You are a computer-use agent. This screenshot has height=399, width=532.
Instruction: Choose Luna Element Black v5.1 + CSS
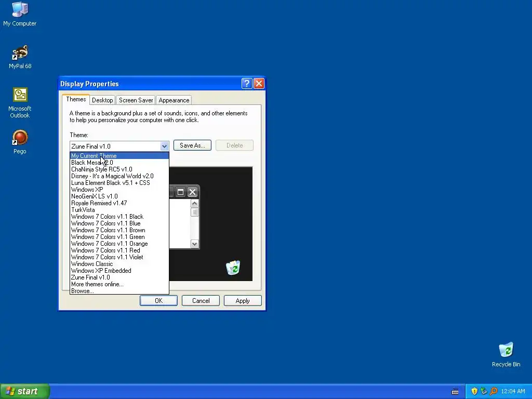(119, 183)
